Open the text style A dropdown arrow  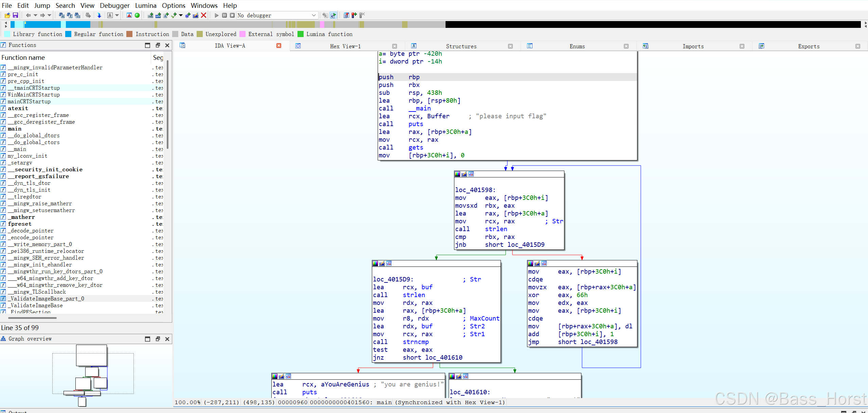[117, 15]
